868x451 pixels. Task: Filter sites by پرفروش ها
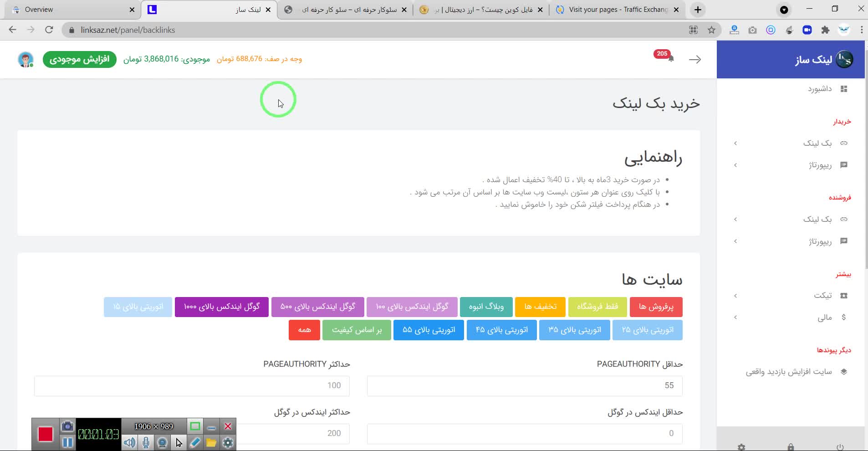point(656,307)
